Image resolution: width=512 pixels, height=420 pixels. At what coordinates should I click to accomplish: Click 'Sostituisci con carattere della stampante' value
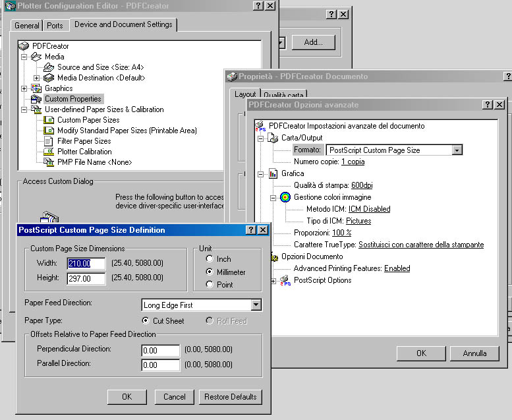[421, 245]
